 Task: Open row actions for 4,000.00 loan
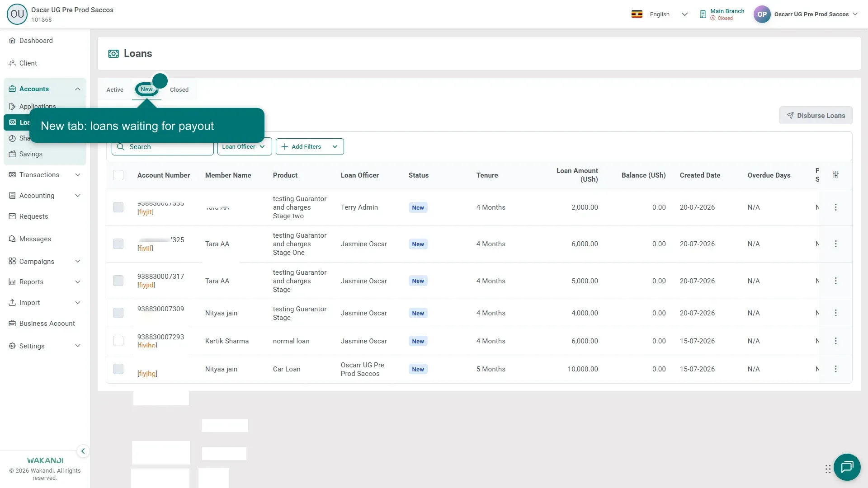click(x=835, y=313)
